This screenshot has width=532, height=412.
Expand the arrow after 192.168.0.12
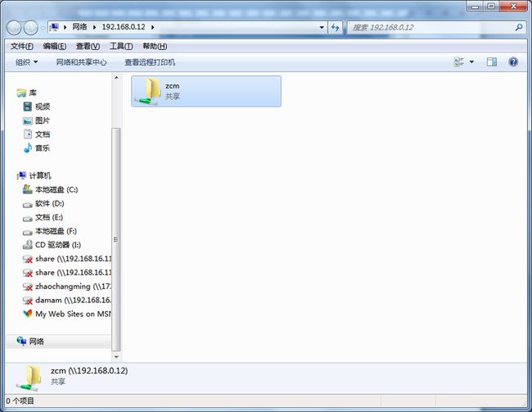pyautogui.click(x=153, y=27)
